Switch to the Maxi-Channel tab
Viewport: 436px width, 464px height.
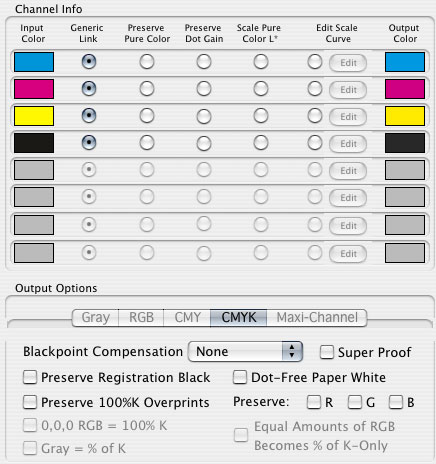click(x=317, y=318)
